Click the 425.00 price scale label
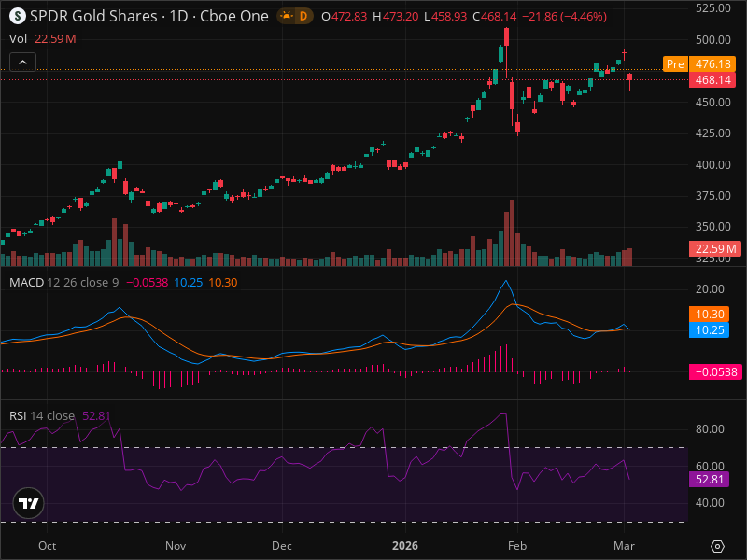 [x=712, y=133]
